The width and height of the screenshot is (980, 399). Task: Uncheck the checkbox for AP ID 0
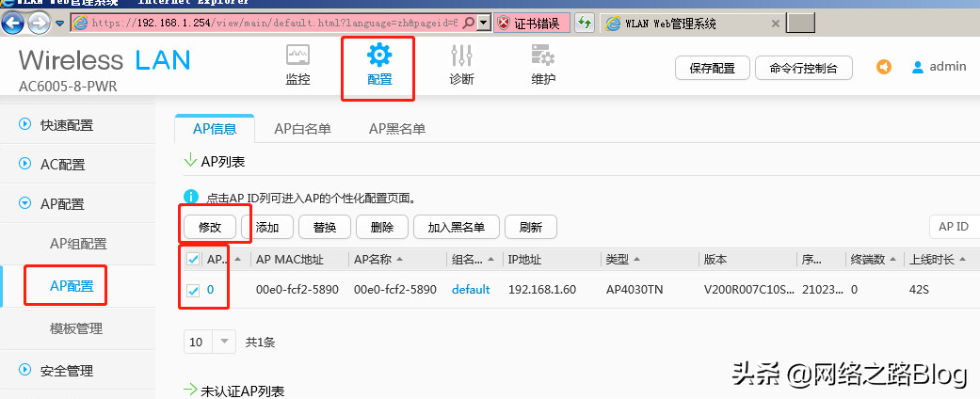coord(193,291)
